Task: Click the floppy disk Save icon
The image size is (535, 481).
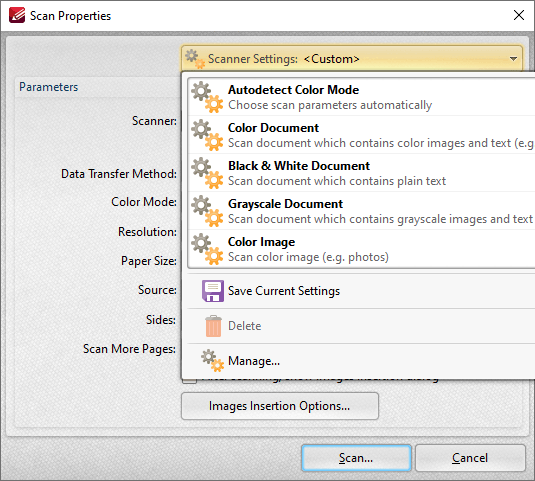Action: 213,291
